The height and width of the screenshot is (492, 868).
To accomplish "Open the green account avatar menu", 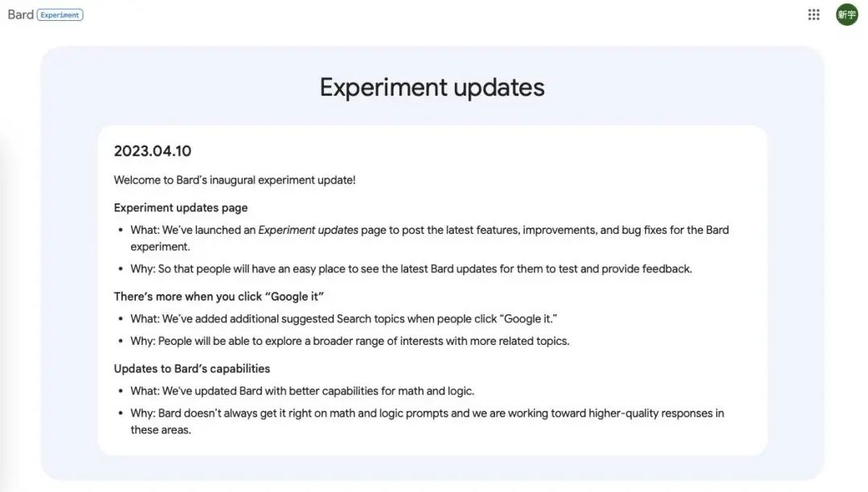I will (x=846, y=14).
